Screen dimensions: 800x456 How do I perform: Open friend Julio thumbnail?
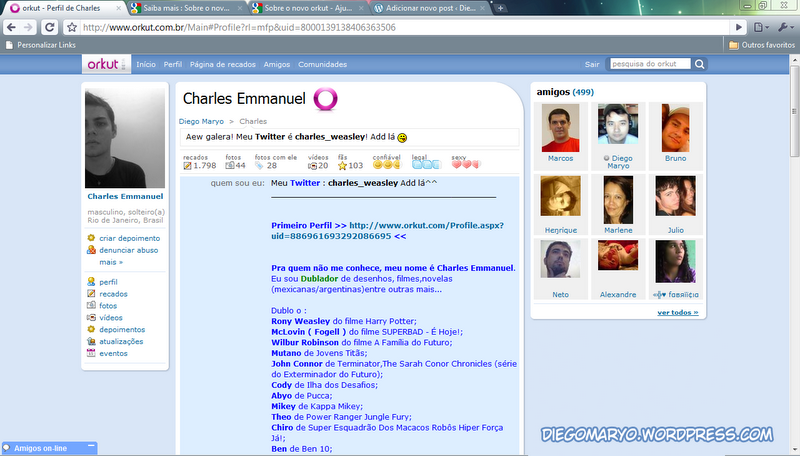coord(676,196)
